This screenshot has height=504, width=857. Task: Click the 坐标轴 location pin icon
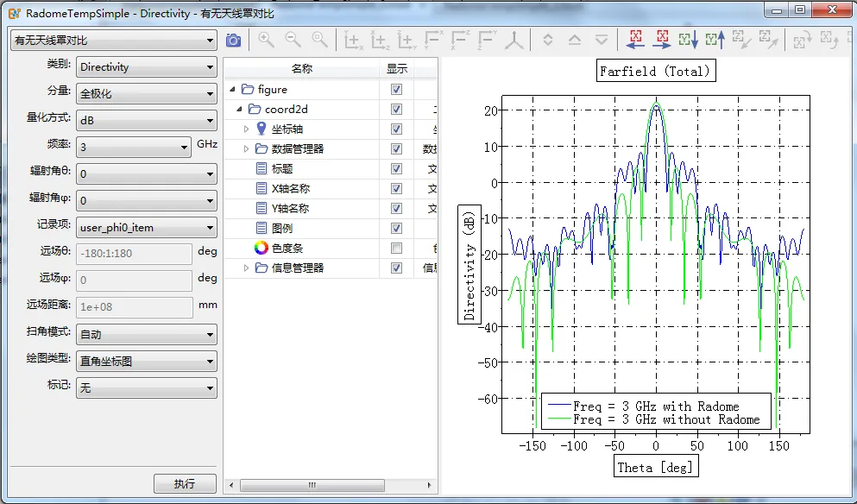point(262,129)
